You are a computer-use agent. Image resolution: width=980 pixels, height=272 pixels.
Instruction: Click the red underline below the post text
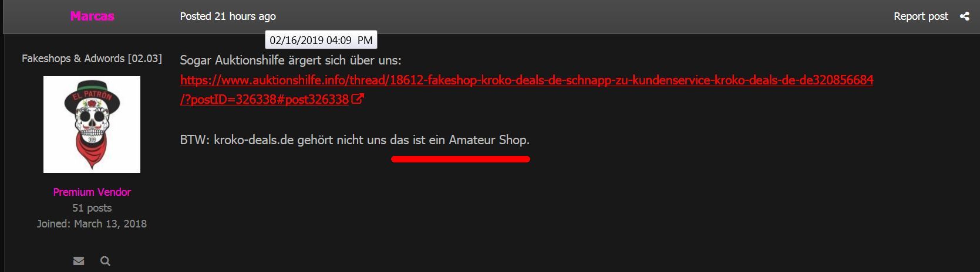pos(461,159)
